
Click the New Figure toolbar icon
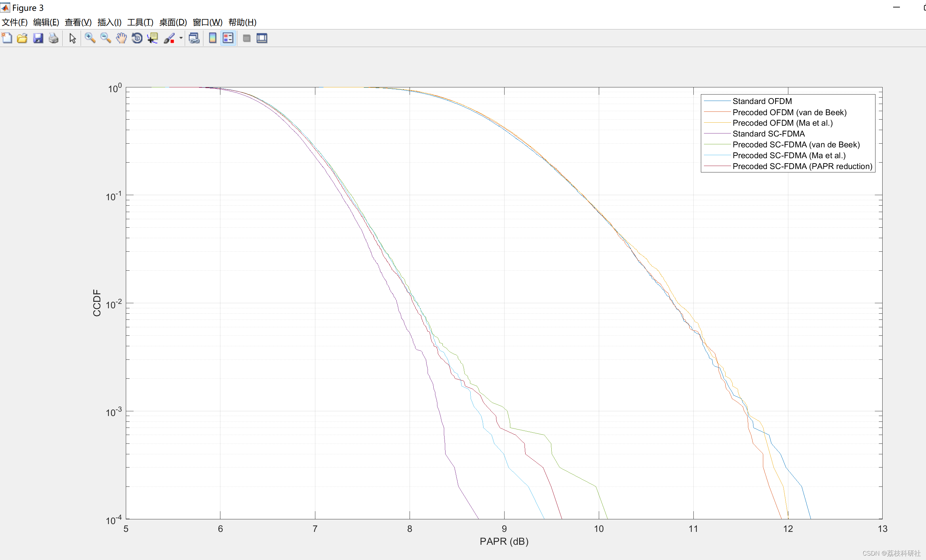[x=7, y=38]
